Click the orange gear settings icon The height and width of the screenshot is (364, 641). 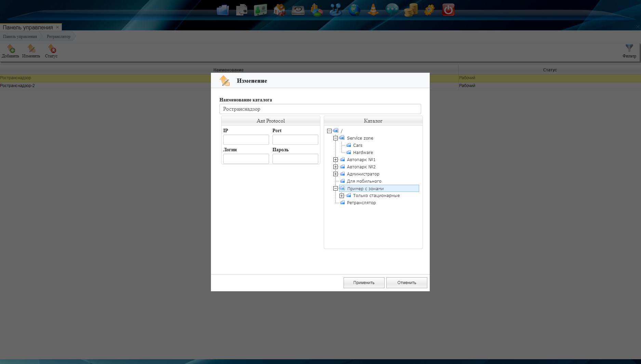coord(429,10)
